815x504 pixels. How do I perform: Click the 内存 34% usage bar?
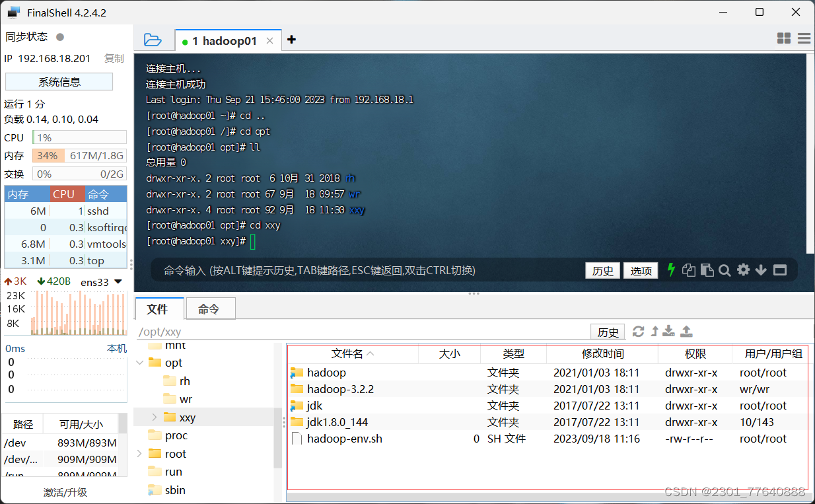(x=79, y=156)
